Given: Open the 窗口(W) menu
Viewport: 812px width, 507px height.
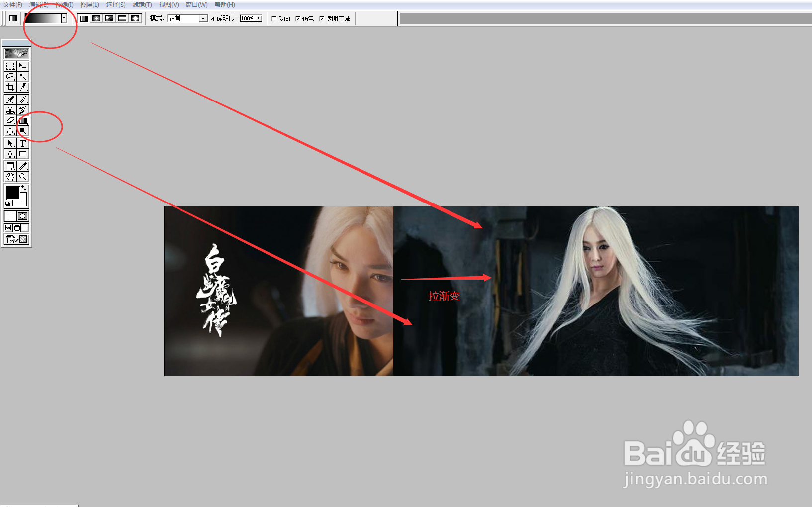Looking at the screenshot, I should [x=197, y=5].
